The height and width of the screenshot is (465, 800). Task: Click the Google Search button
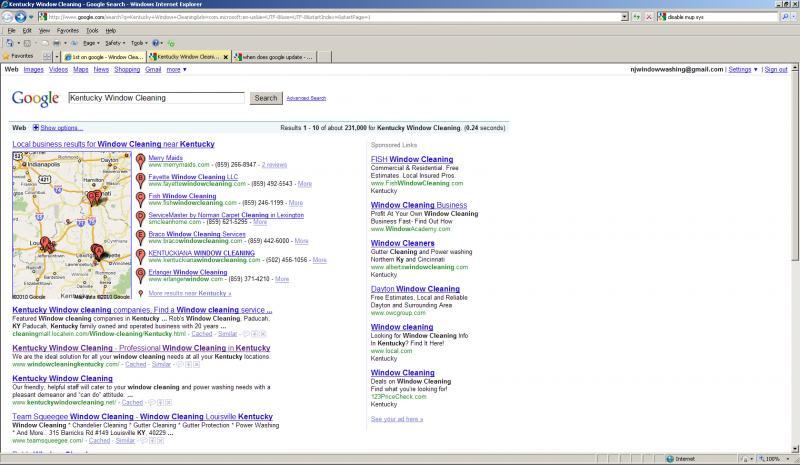click(x=266, y=98)
